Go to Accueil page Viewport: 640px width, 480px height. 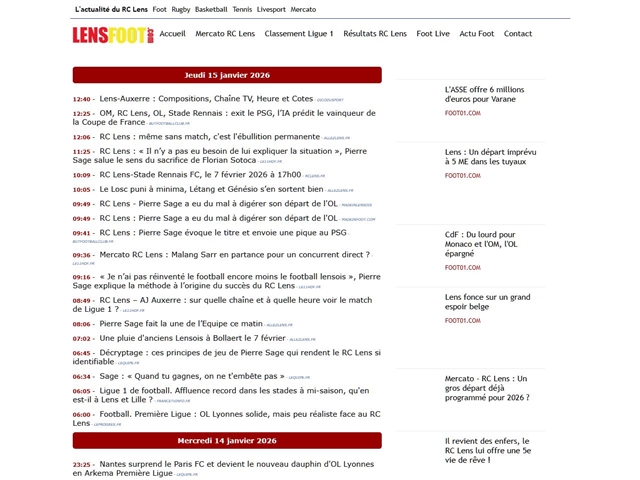[x=173, y=34]
